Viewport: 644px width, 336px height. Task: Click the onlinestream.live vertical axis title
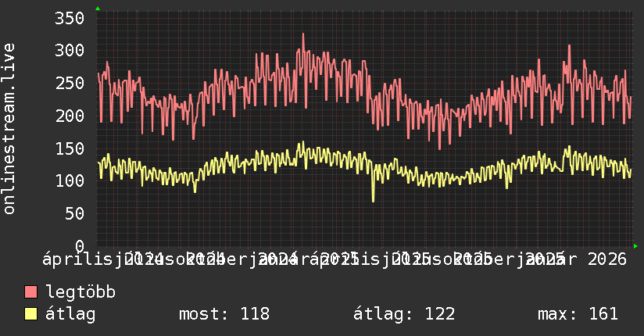click(x=9, y=129)
